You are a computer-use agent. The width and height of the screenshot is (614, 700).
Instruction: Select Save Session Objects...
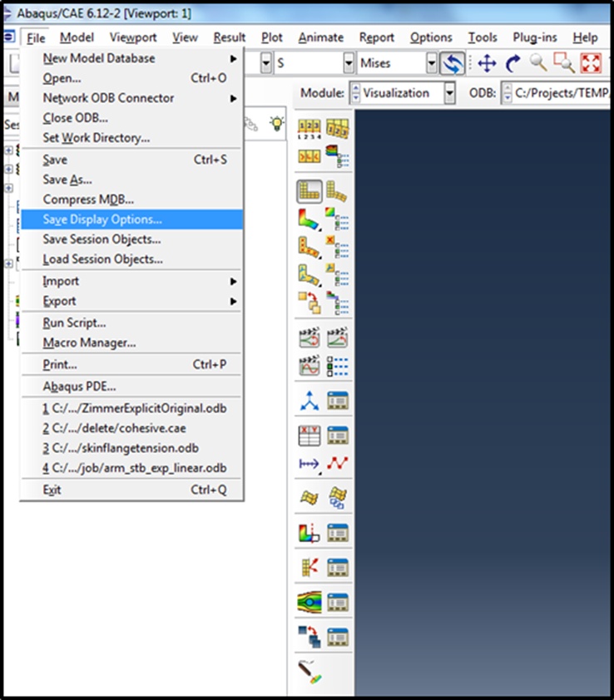tap(132, 239)
